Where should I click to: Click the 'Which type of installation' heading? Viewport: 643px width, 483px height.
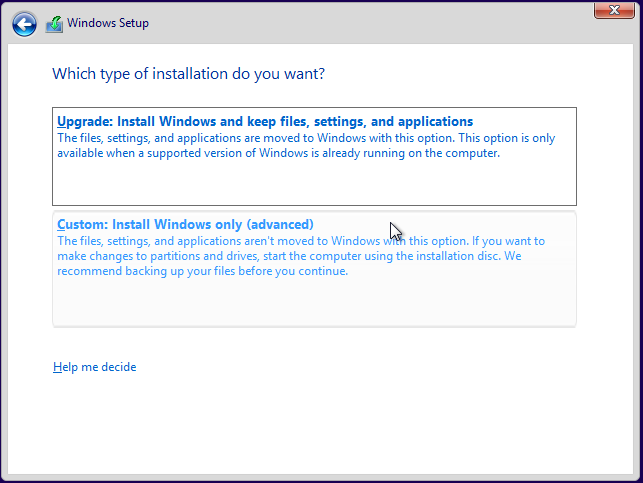point(188,74)
